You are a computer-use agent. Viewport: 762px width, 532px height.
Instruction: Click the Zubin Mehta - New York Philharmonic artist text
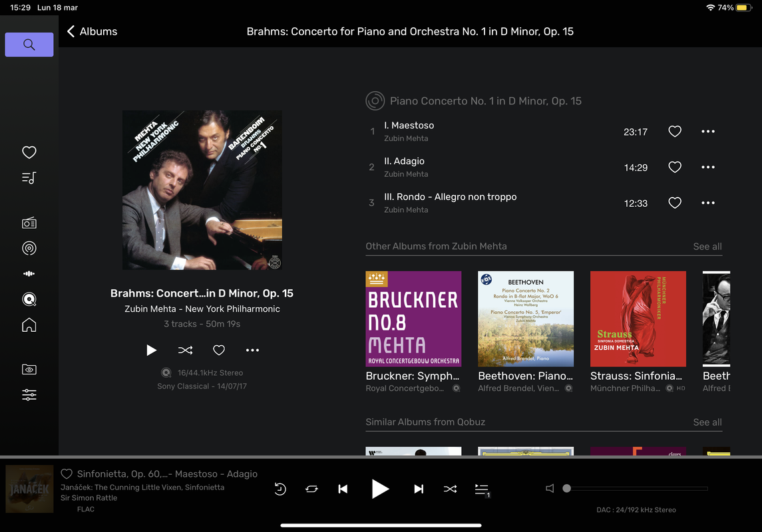pos(202,309)
